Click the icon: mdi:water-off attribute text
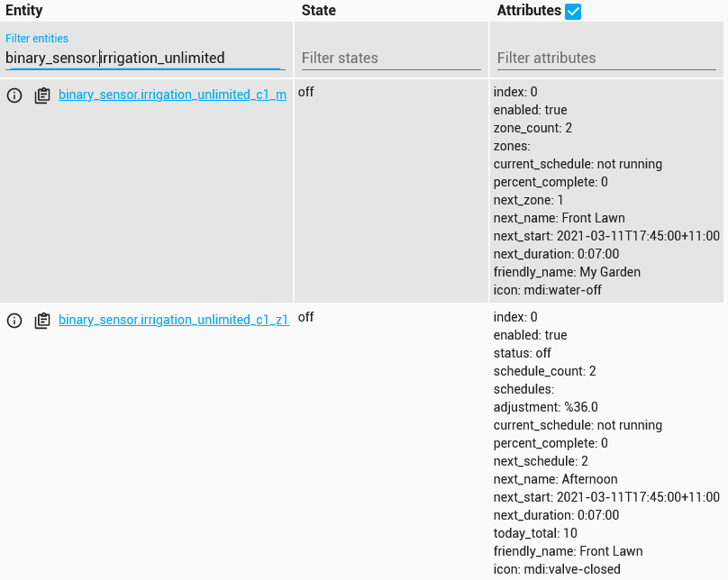The width and height of the screenshot is (728, 580). [x=548, y=290]
